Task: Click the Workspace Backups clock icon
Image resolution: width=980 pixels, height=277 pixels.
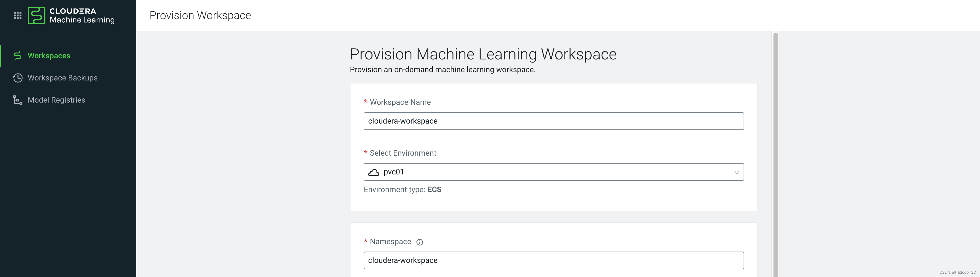Action: (x=17, y=78)
